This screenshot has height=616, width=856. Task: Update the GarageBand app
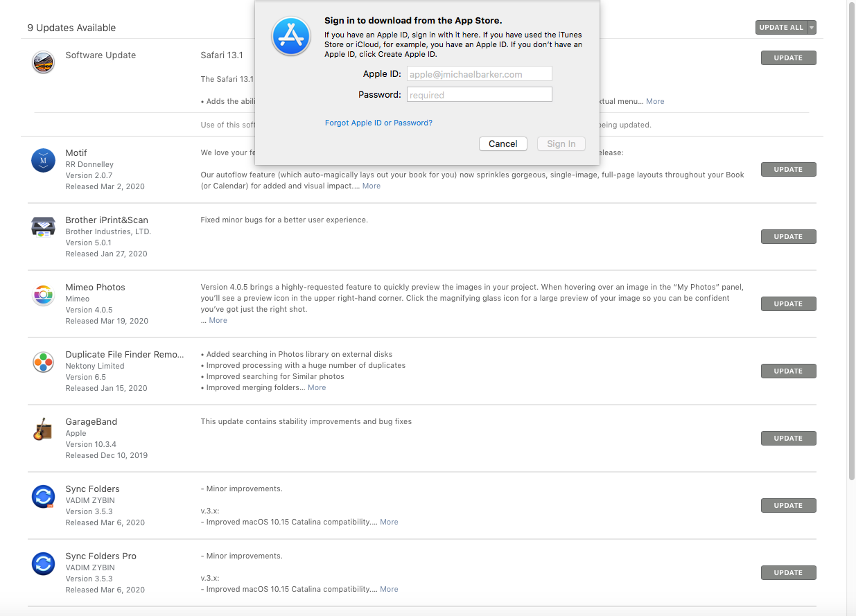(788, 438)
